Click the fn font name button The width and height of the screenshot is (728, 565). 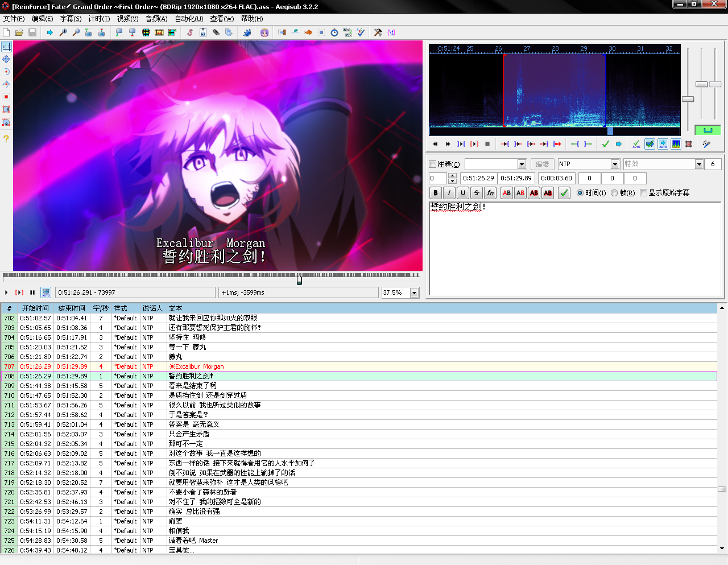(x=490, y=193)
